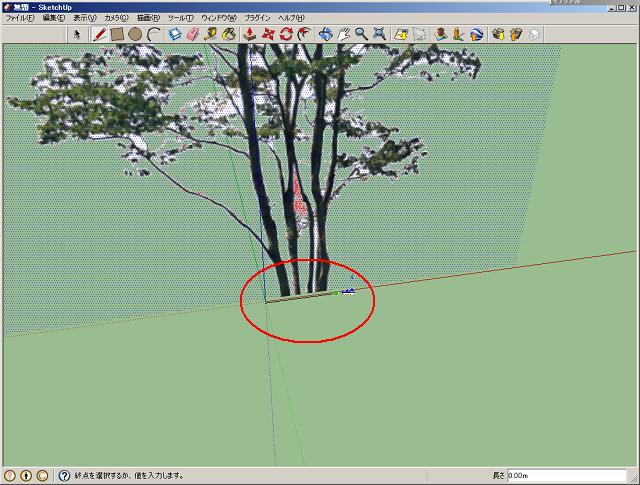Pick the Rectangle drawing tool
Screen dimensions: 640x485
click(117, 34)
